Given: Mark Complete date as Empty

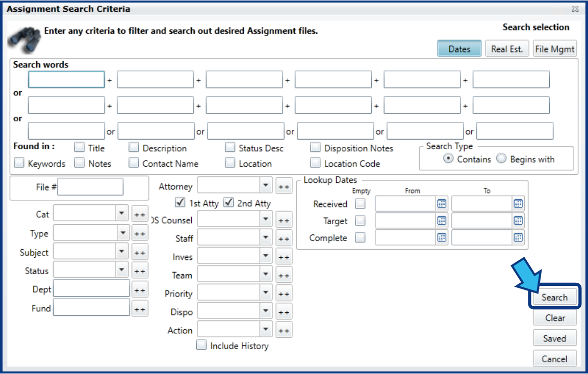Looking at the screenshot, I should (361, 237).
